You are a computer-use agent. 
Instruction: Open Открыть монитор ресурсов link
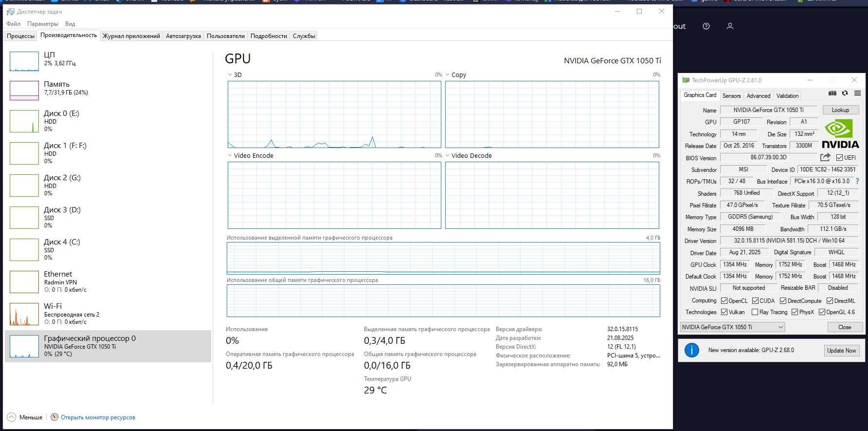[x=98, y=417]
